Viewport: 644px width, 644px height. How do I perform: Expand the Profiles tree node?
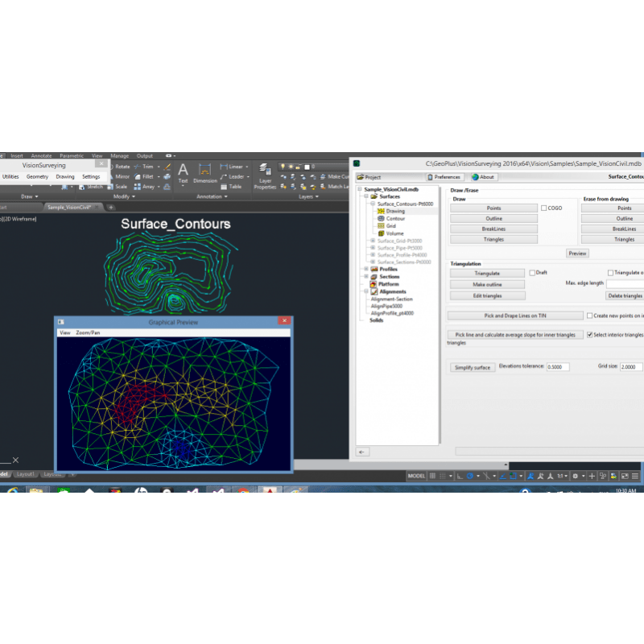(366, 269)
